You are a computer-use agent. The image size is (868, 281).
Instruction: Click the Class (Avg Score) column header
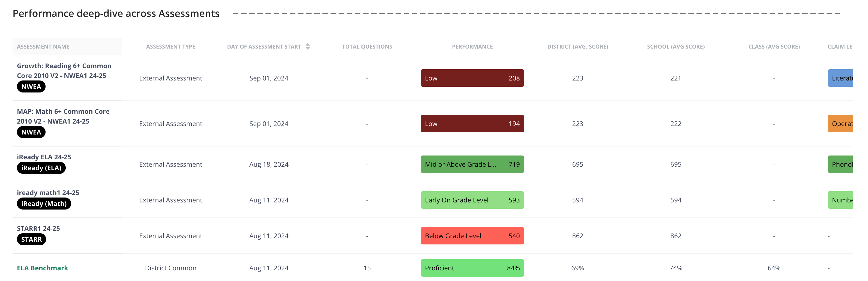coord(774,46)
